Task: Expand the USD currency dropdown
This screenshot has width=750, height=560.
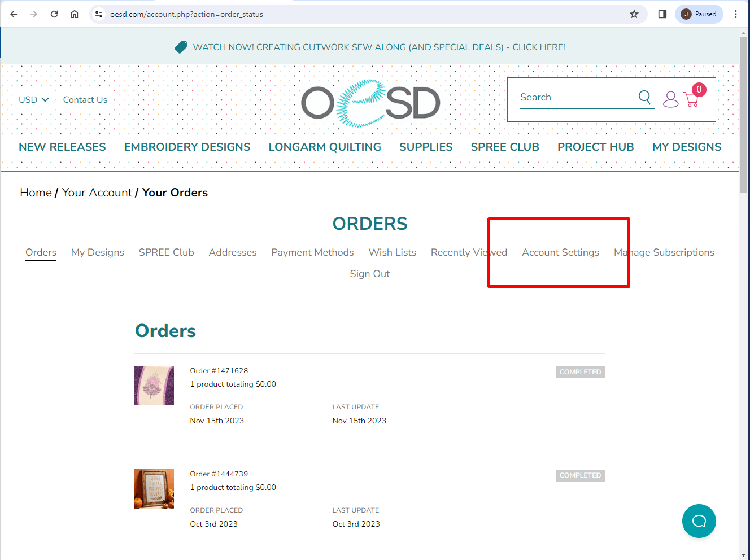Action: 34,99
